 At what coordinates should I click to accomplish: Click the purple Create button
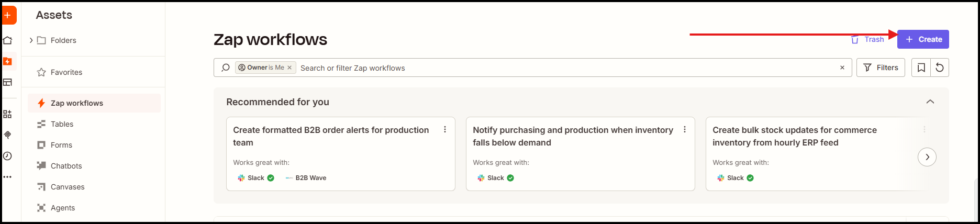click(923, 39)
